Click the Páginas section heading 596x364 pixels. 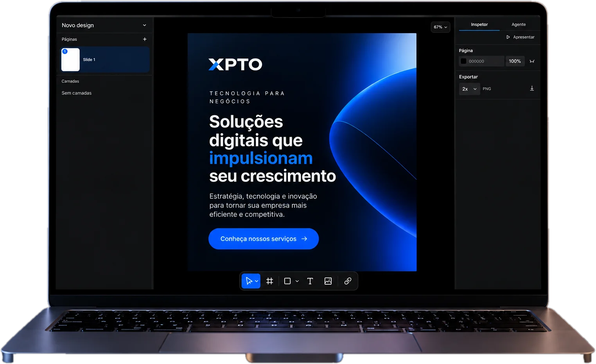[69, 39]
